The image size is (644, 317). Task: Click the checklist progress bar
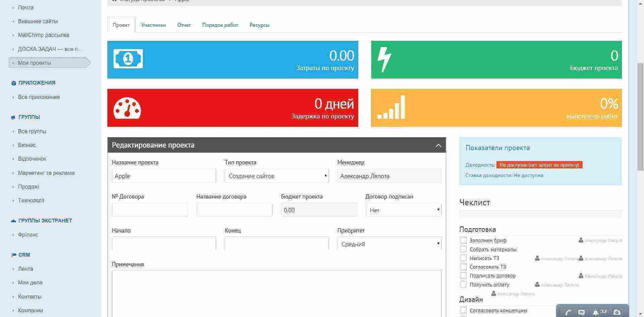pos(540,214)
